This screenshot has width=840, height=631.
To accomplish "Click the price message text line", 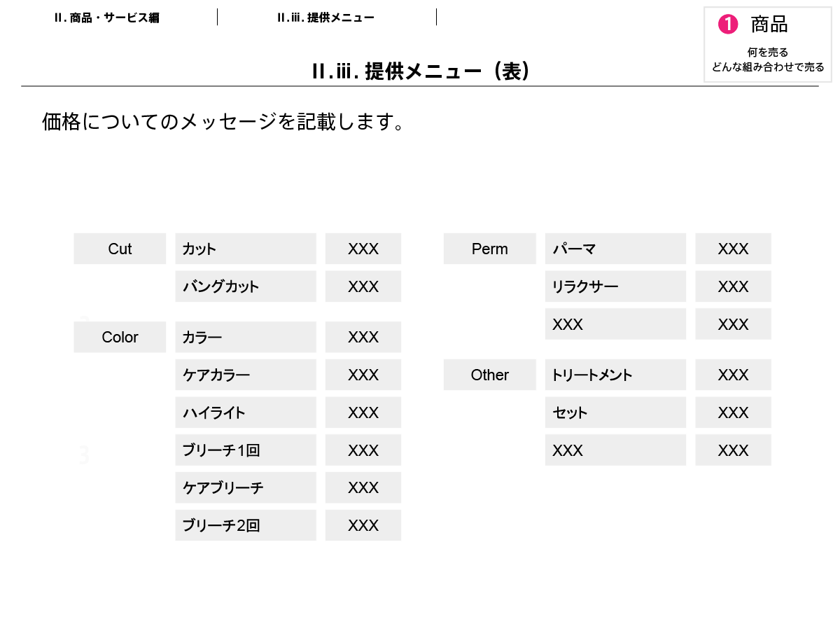I will point(224,122).
